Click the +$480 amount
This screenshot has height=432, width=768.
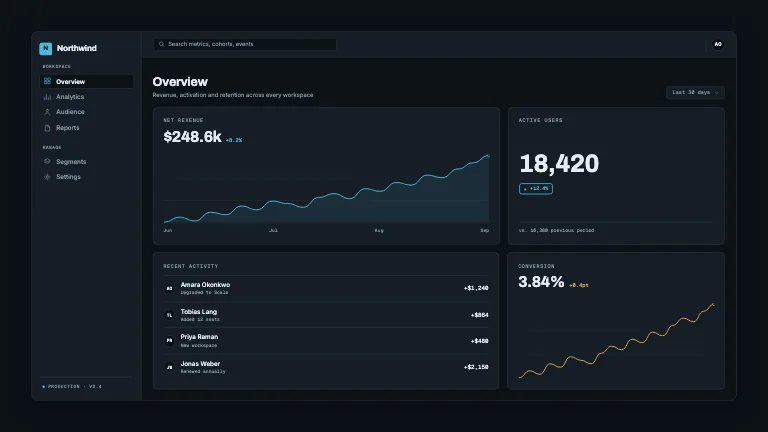tap(480, 341)
